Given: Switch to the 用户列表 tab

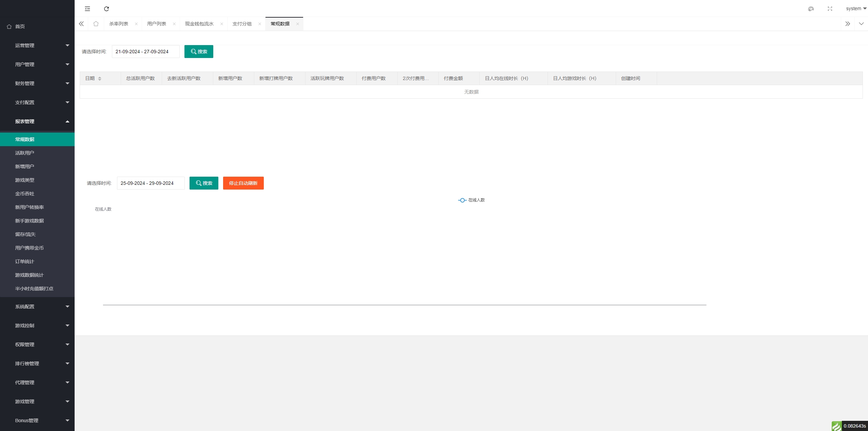Looking at the screenshot, I should 157,24.
